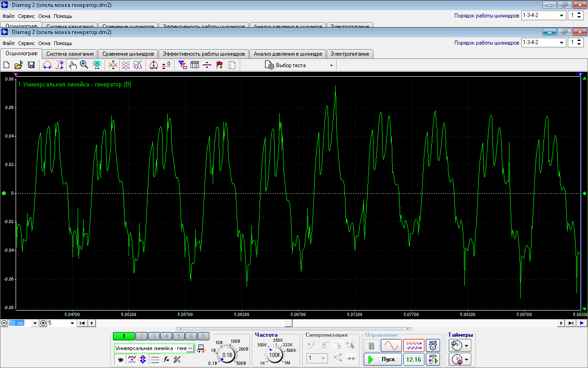
Task: Activate the hand pan tool
Action: [x=73, y=65]
